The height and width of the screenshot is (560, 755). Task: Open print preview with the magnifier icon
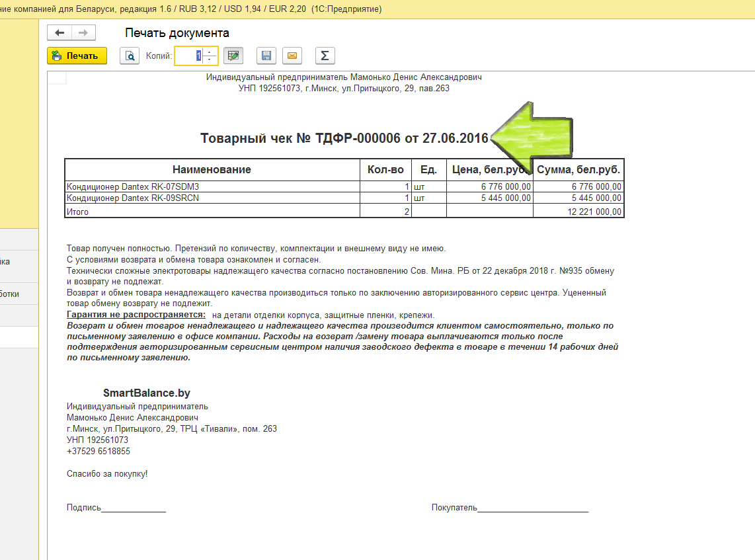click(130, 56)
